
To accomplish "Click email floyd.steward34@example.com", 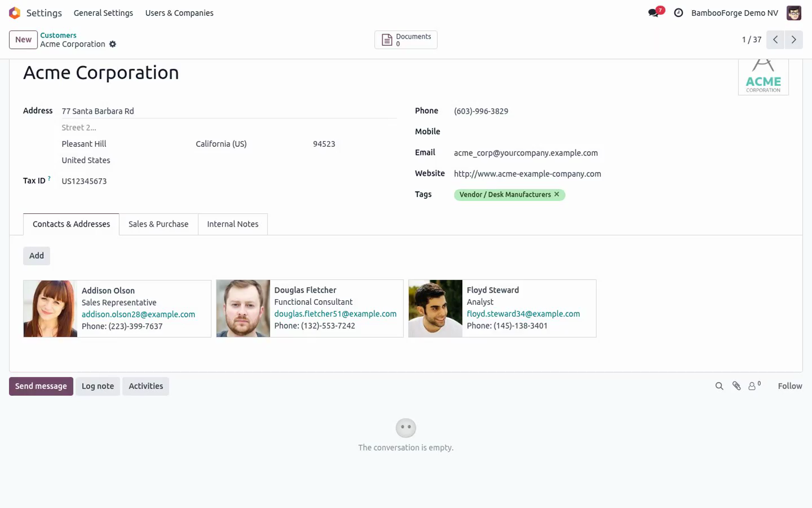I will [523, 314].
